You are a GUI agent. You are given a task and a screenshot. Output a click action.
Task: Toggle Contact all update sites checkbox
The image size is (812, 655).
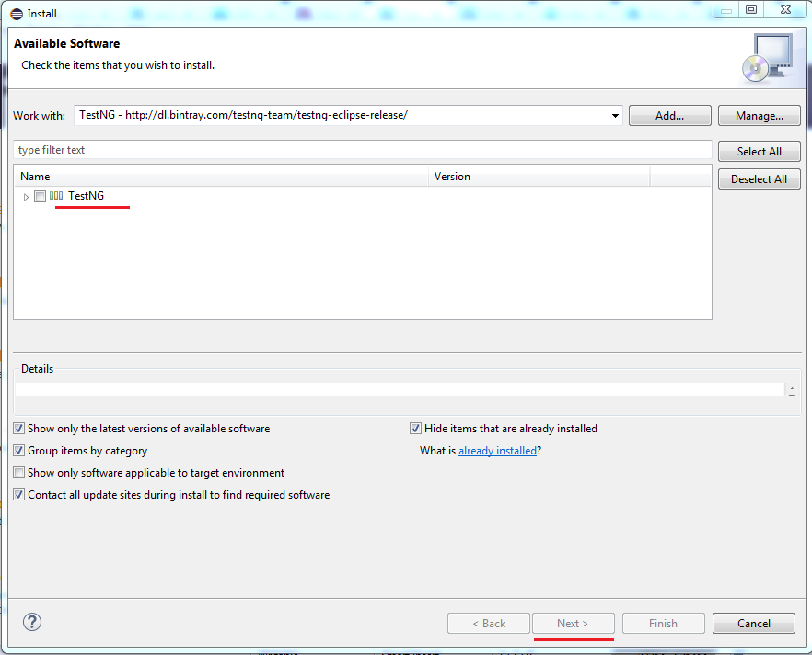pos(19,495)
